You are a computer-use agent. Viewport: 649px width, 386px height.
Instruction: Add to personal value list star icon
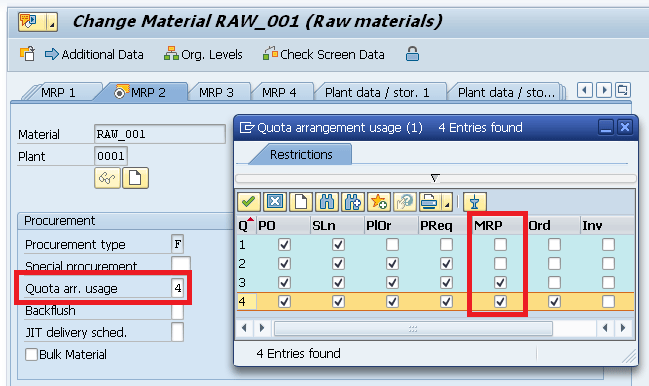click(x=378, y=202)
